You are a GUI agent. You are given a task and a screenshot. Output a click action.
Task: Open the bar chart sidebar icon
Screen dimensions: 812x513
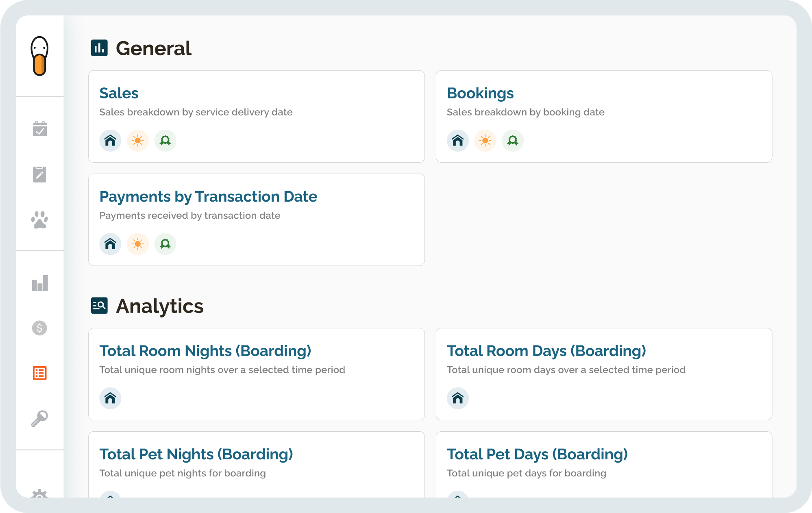tap(39, 283)
